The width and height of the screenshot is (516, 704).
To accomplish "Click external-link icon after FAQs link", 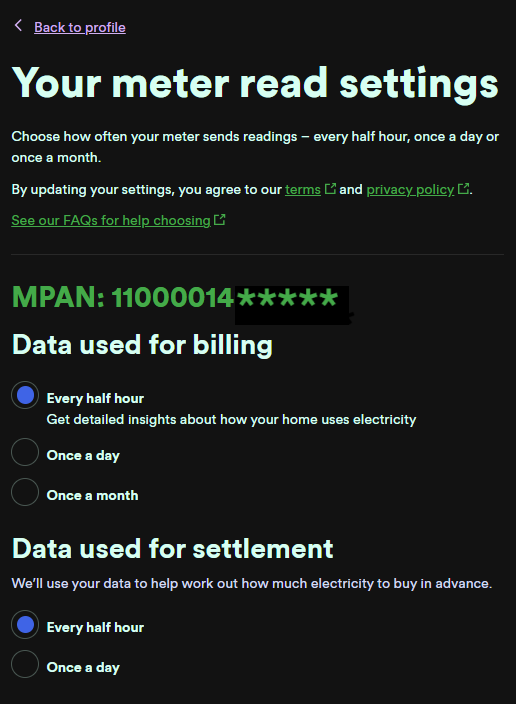I will click(220, 220).
